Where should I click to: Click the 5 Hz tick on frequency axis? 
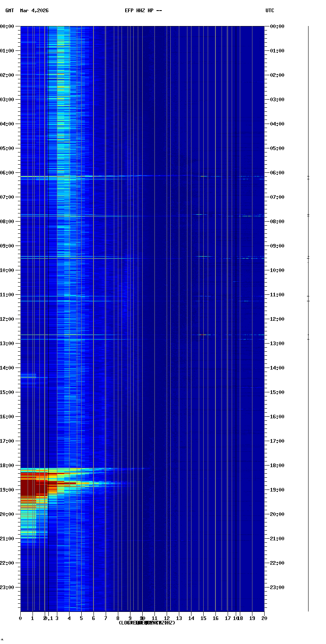(81, 618)
